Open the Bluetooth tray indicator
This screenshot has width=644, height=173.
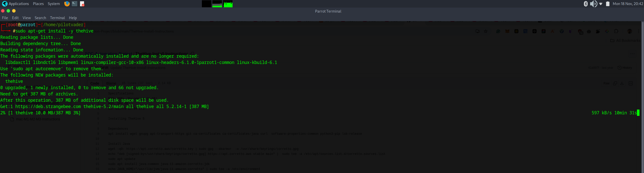click(x=586, y=4)
